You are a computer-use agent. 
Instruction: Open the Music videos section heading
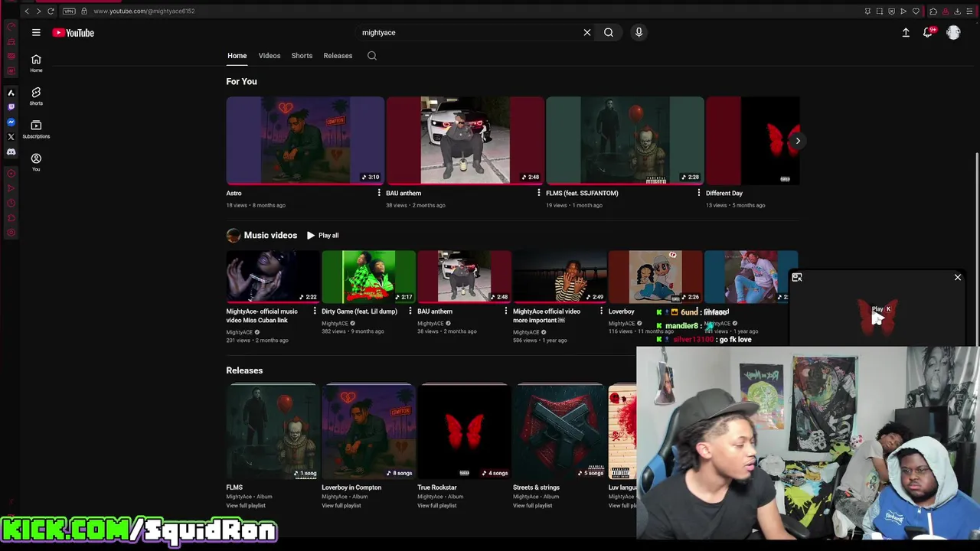tap(270, 236)
